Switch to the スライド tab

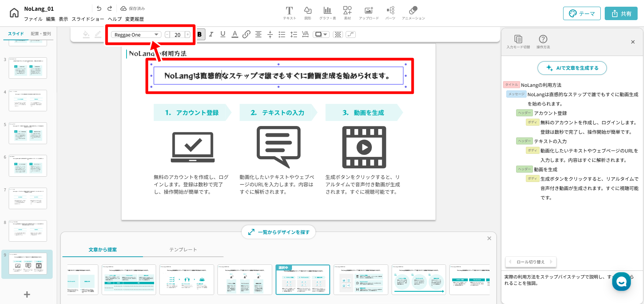coord(16,34)
